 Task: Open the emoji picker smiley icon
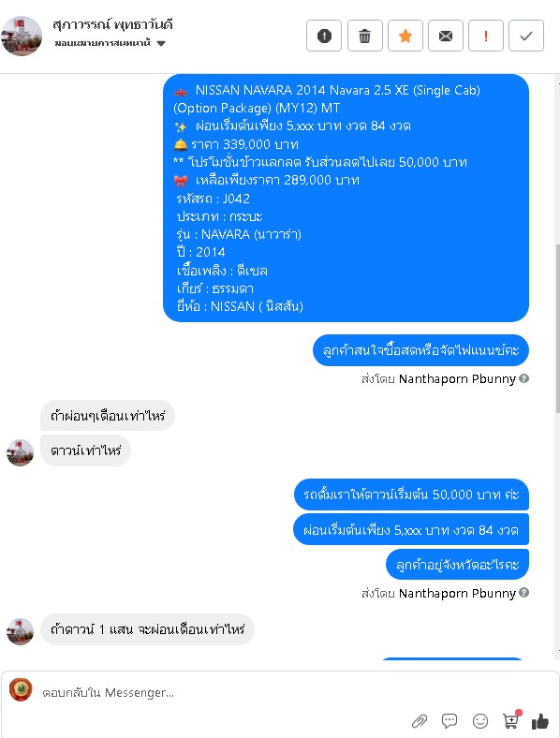pos(480,720)
